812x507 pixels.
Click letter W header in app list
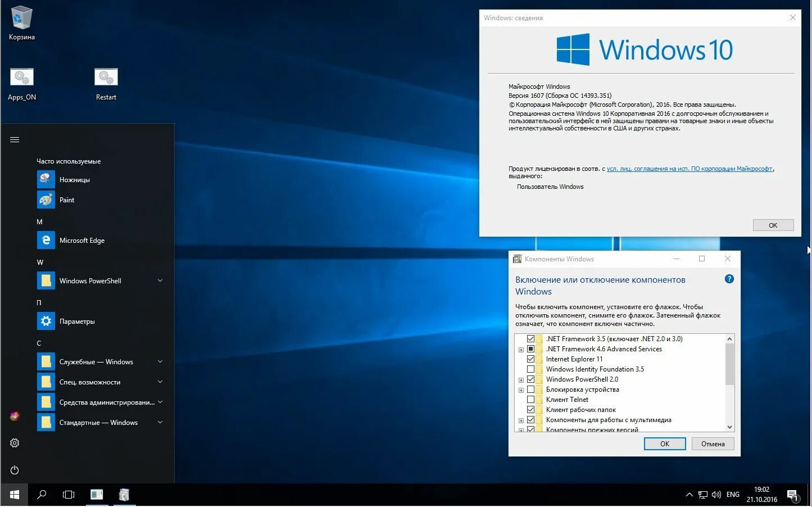pyautogui.click(x=40, y=262)
